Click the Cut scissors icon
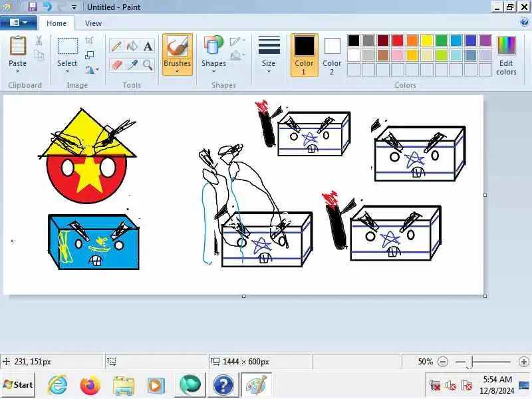Screen dimensions: 532x399 [x=39, y=41]
